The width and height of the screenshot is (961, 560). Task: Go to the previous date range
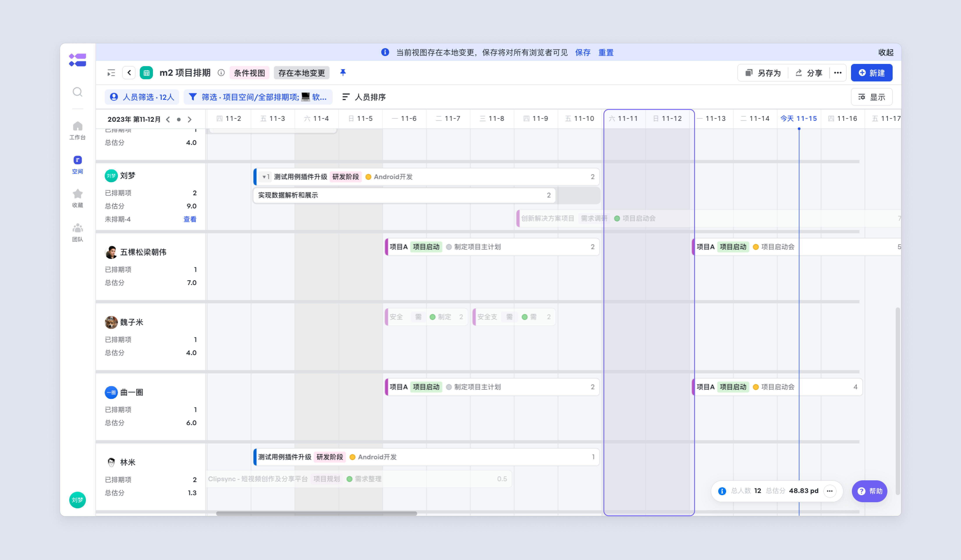(x=168, y=119)
